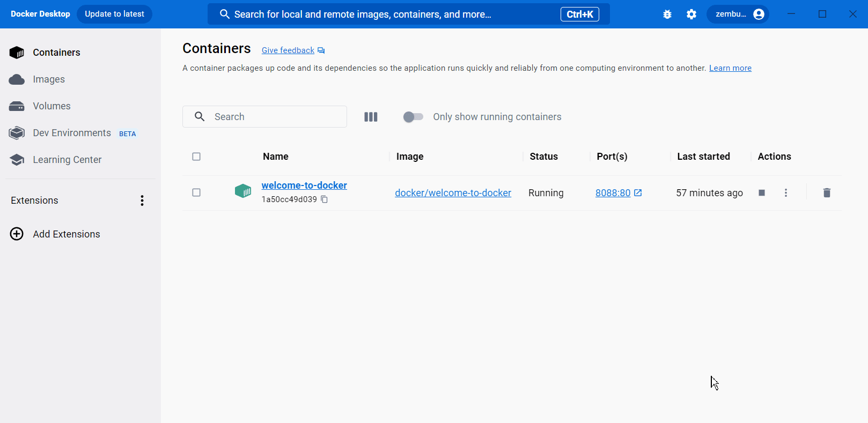Check the welcome-to-docker row checkbox

[196, 192]
